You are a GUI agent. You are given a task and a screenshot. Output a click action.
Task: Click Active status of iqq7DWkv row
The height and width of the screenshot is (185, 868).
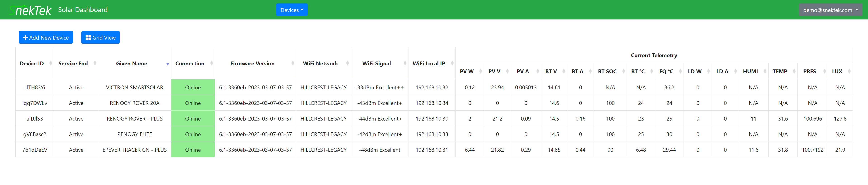click(x=76, y=103)
